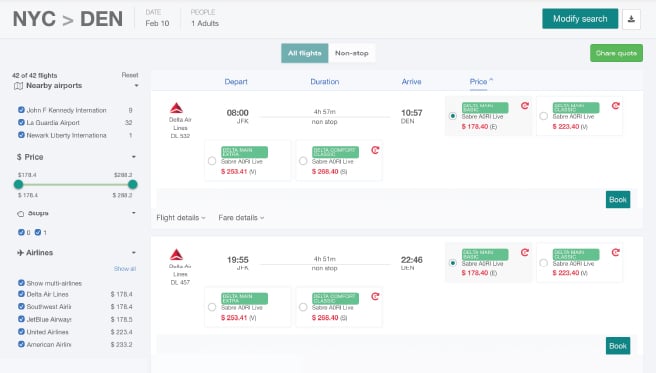Select the $253.41 Main Extra fare for DL 532

coord(212,161)
